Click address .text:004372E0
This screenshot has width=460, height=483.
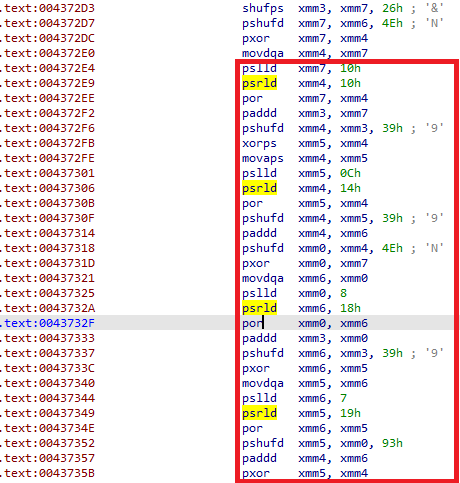pyautogui.click(x=47, y=53)
